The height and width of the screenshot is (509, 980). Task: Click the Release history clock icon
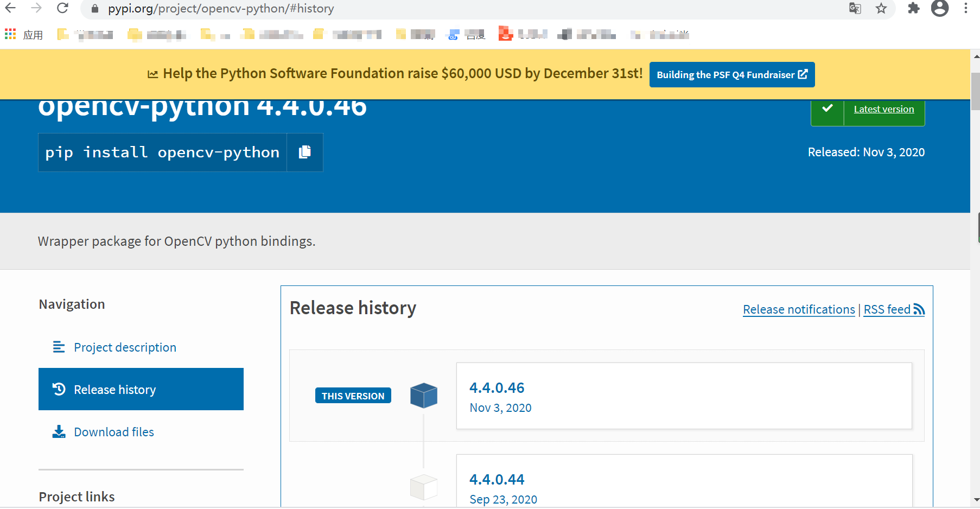tap(58, 389)
